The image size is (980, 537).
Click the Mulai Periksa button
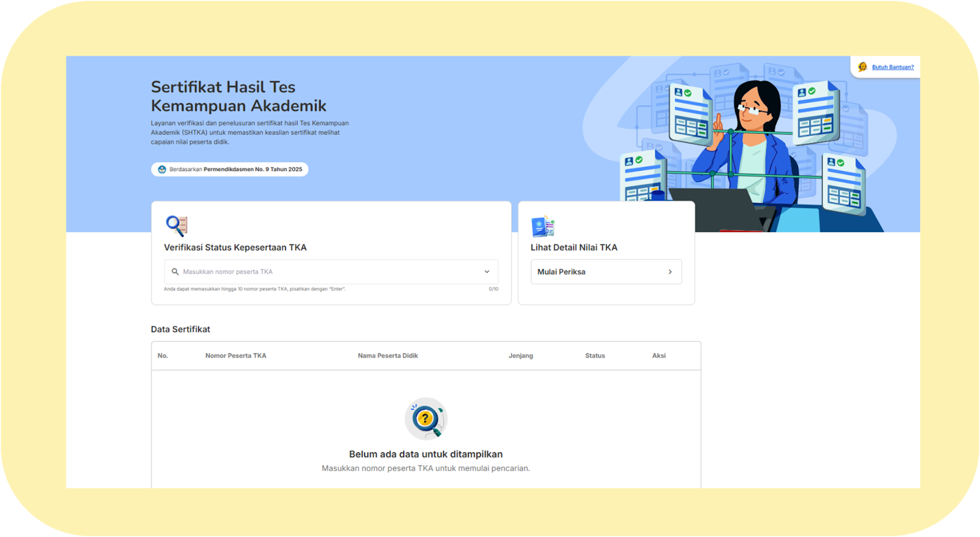tap(606, 272)
